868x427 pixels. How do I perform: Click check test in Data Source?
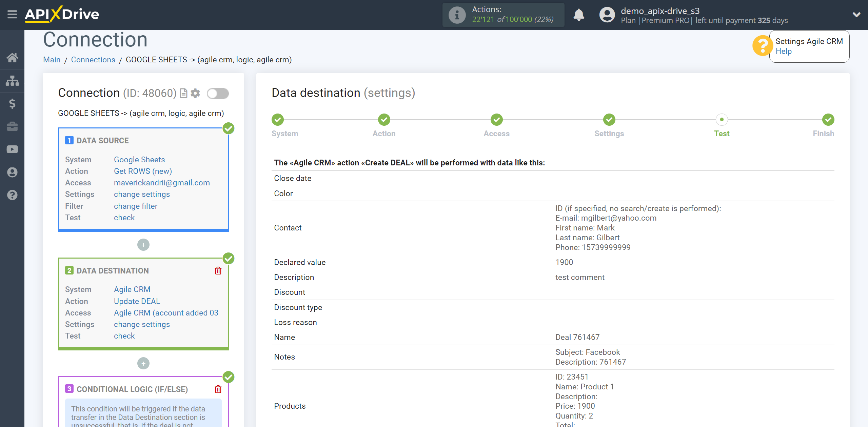124,218
